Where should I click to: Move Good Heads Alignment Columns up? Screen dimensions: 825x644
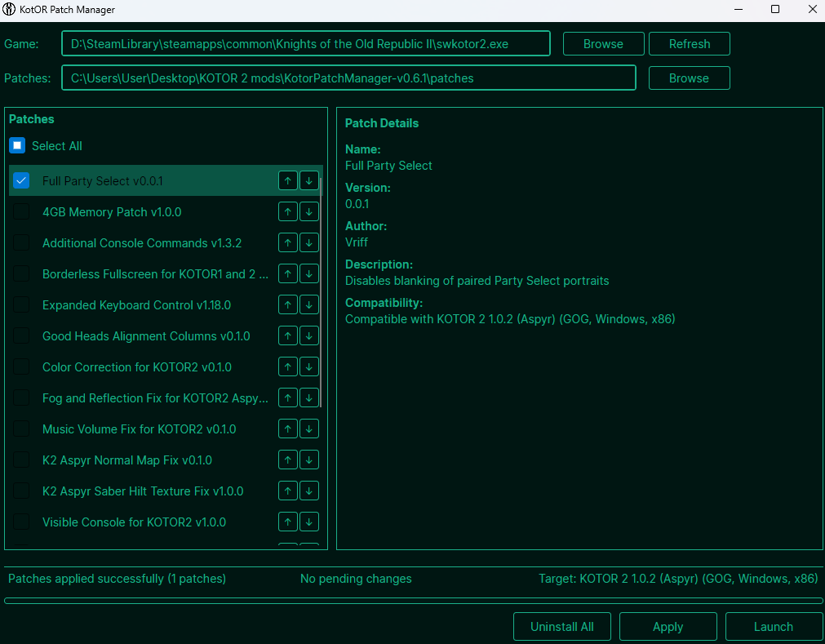[288, 335]
